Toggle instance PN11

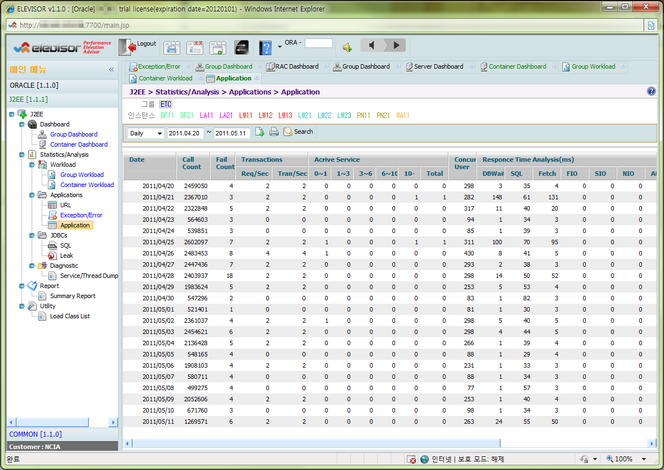[x=363, y=115]
